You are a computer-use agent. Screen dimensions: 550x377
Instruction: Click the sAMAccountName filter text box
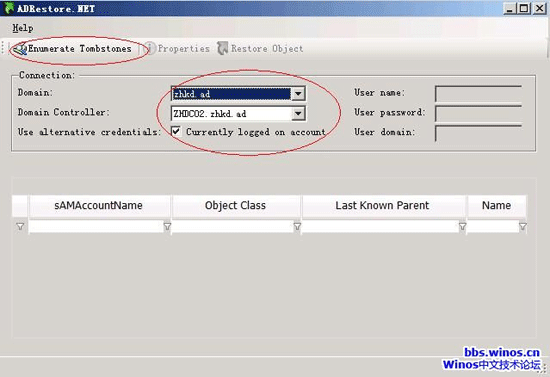click(96, 227)
